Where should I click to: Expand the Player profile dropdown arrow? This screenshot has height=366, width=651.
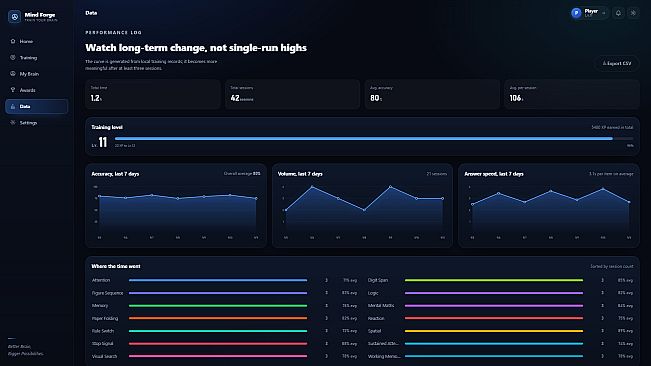(604, 13)
